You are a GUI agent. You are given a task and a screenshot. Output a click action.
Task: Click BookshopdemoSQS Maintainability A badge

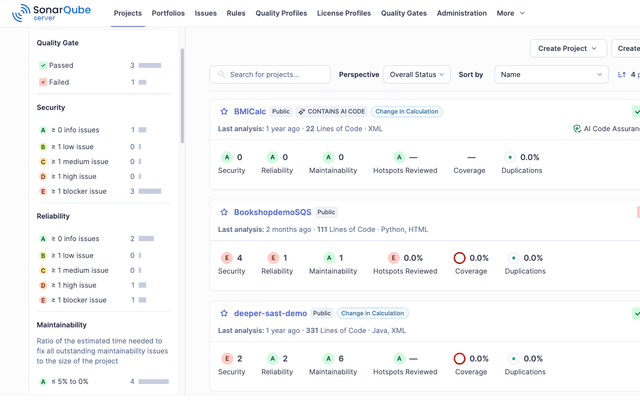coord(329,258)
